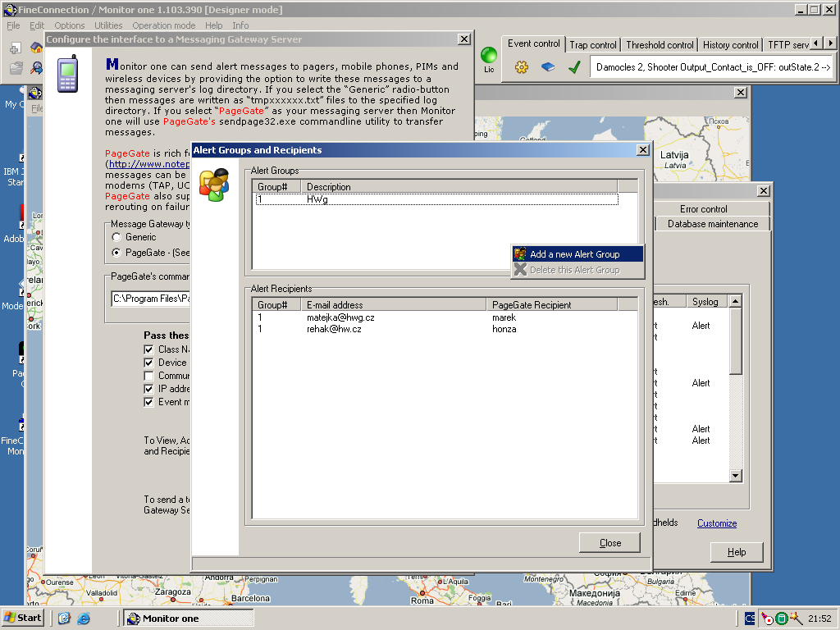
Task: Click PageGate recipient honza cell
Action: (x=504, y=329)
